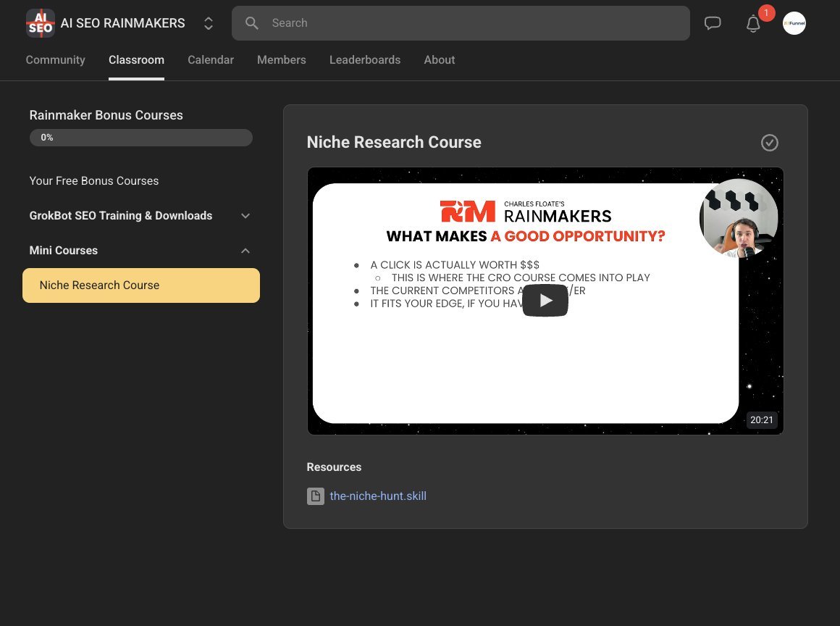Open the the-niche-hunt.skill resource link
The height and width of the screenshot is (626, 840).
(378, 496)
